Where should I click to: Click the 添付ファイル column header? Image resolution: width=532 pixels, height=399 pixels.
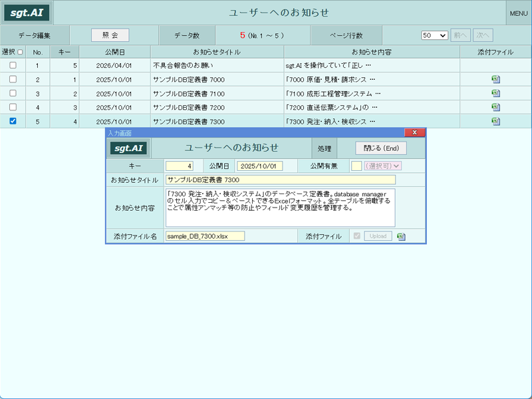pos(495,52)
